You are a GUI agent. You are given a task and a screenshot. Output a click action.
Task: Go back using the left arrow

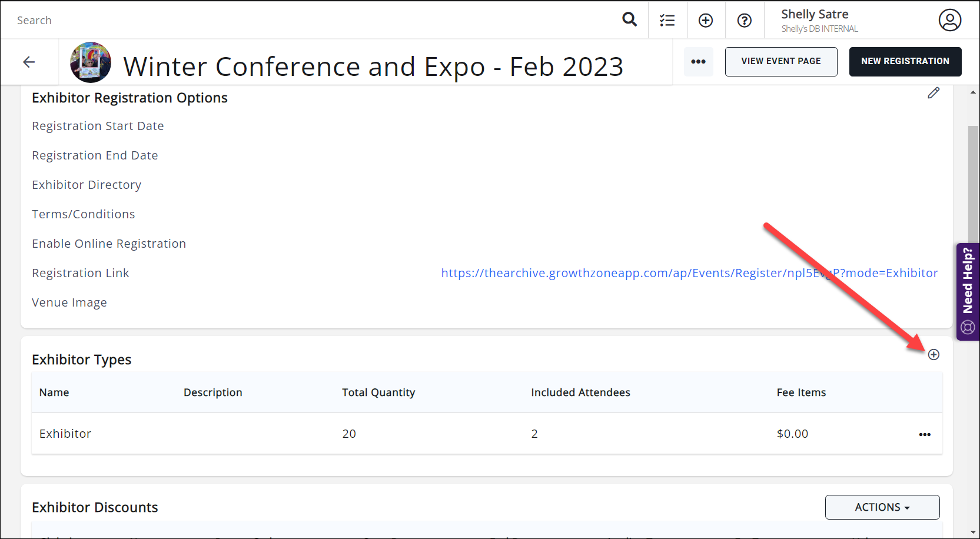[29, 62]
